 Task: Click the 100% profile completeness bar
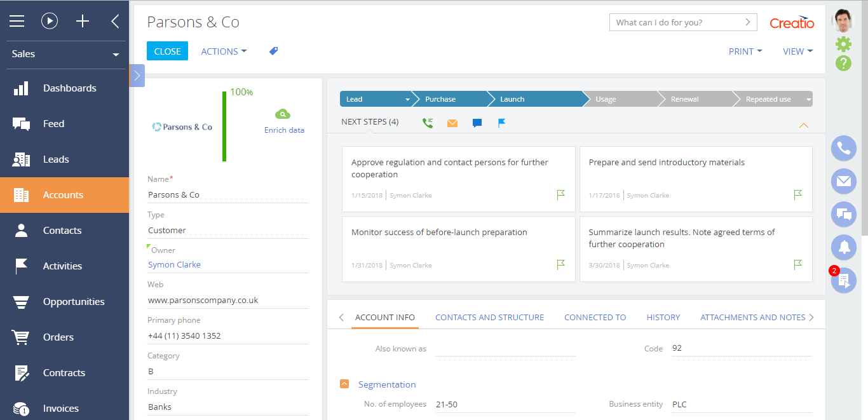click(224, 126)
